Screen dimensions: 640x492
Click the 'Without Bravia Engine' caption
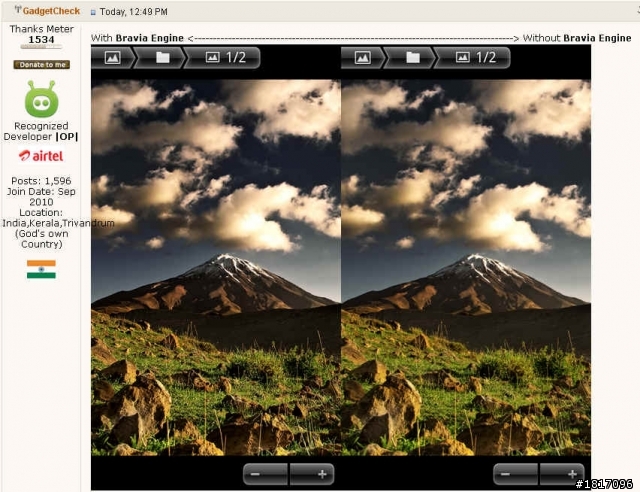(x=577, y=38)
